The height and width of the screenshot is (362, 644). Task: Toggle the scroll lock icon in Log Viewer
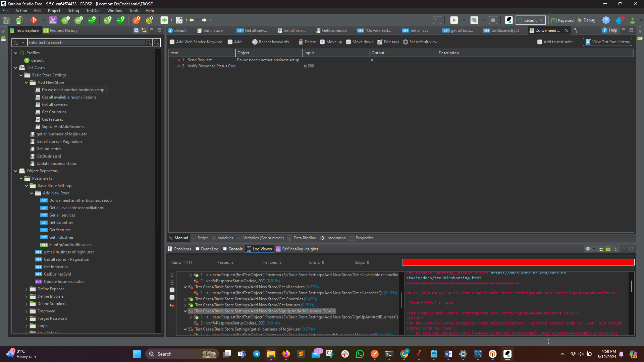[608, 249]
